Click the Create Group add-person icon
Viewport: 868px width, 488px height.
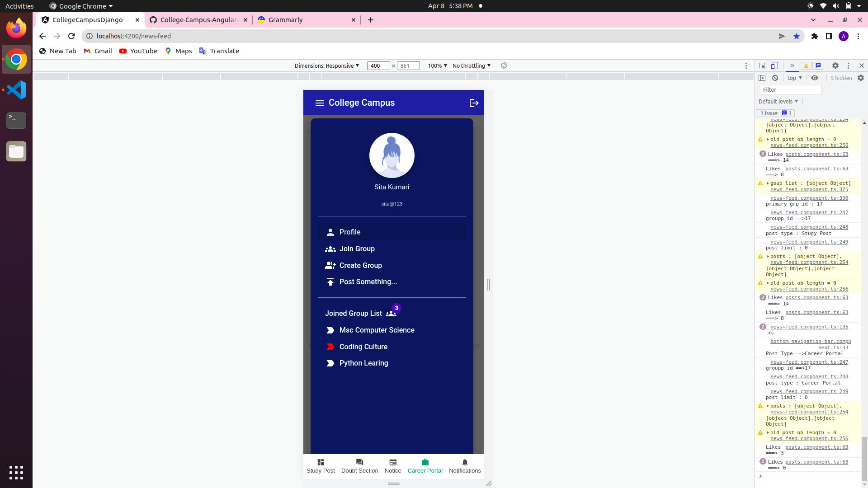(330, 265)
